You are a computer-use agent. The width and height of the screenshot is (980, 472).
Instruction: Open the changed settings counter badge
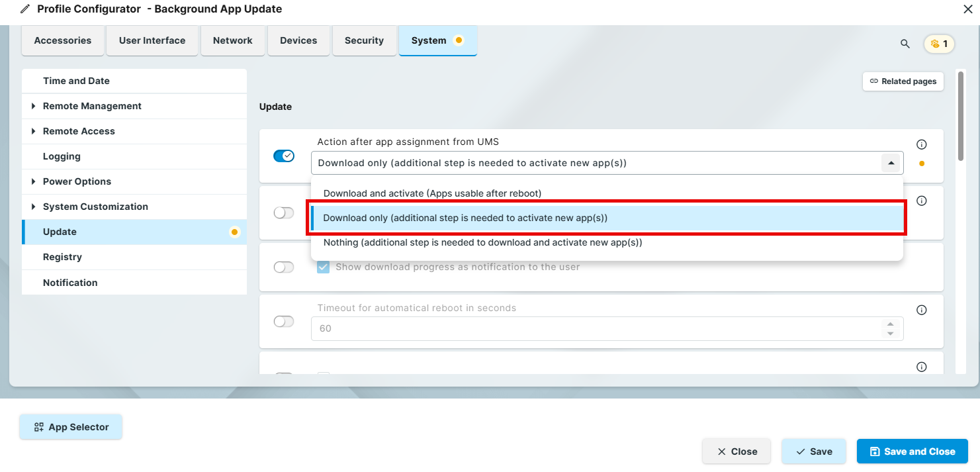click(939, 44)
